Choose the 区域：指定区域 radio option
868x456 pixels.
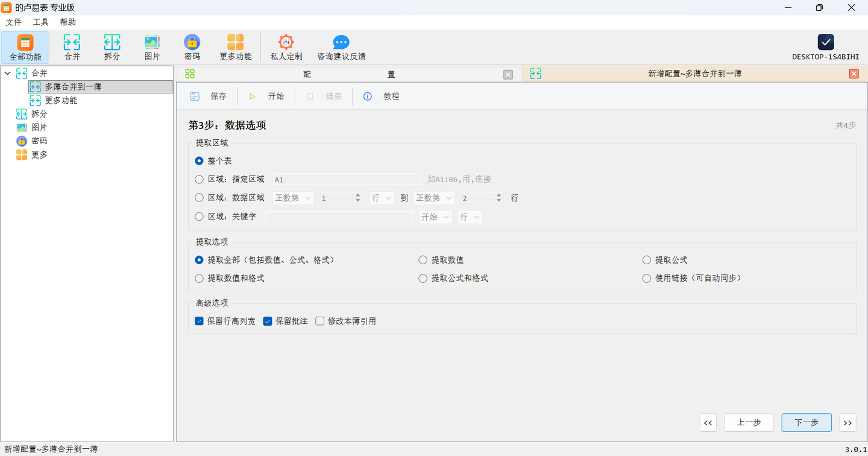click(x=199, y=179)
